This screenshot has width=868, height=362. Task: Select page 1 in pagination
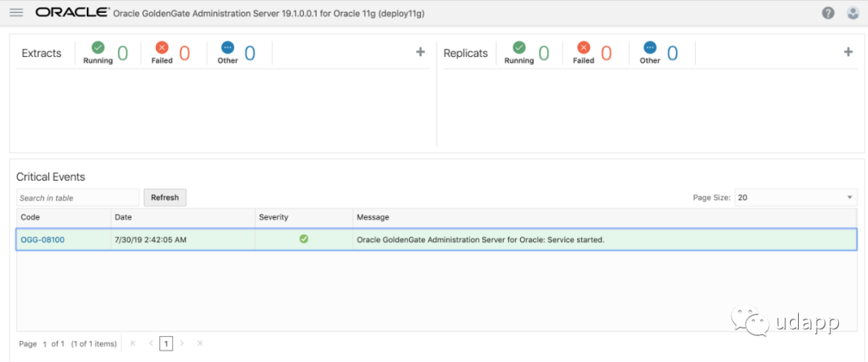tap(166, 343)
